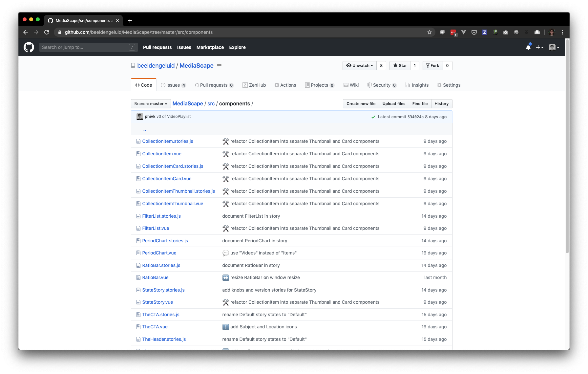588x374 pixels.
Task: Click phivk's avatar in commit bar
Action: [x=140, y=117]
